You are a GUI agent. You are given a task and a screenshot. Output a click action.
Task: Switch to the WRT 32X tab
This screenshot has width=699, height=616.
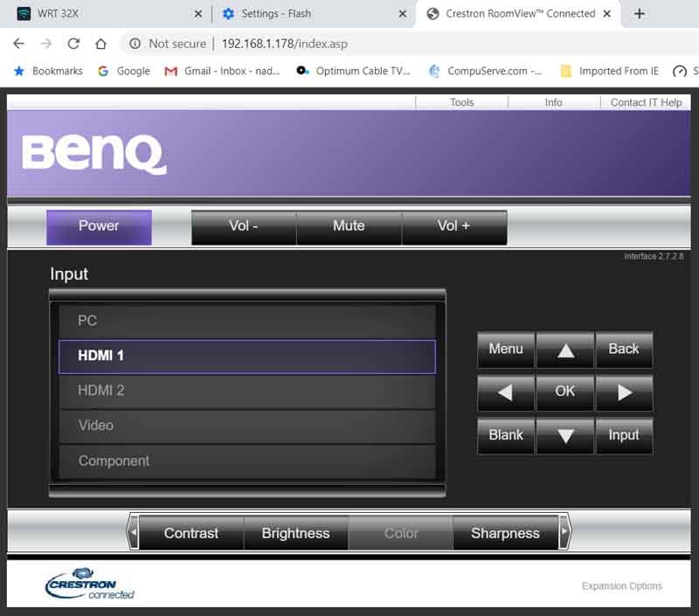[x=106, y=14]
